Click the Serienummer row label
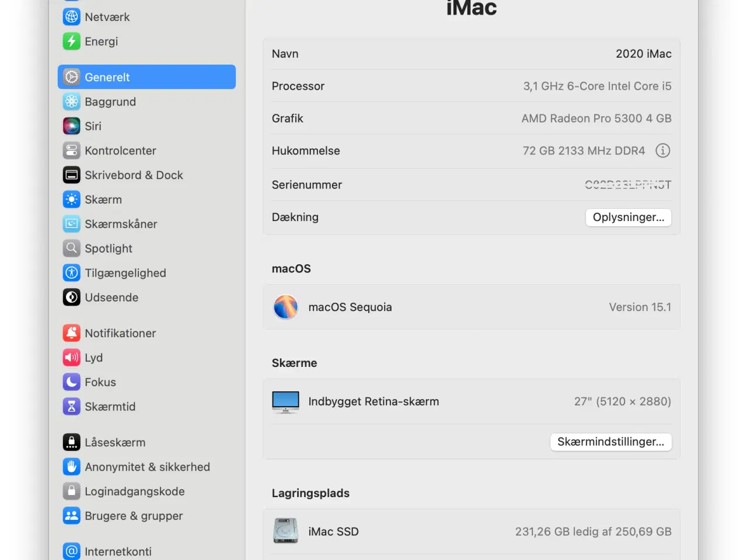The width and height of the screenshot is (747, 560). (307, 185)
